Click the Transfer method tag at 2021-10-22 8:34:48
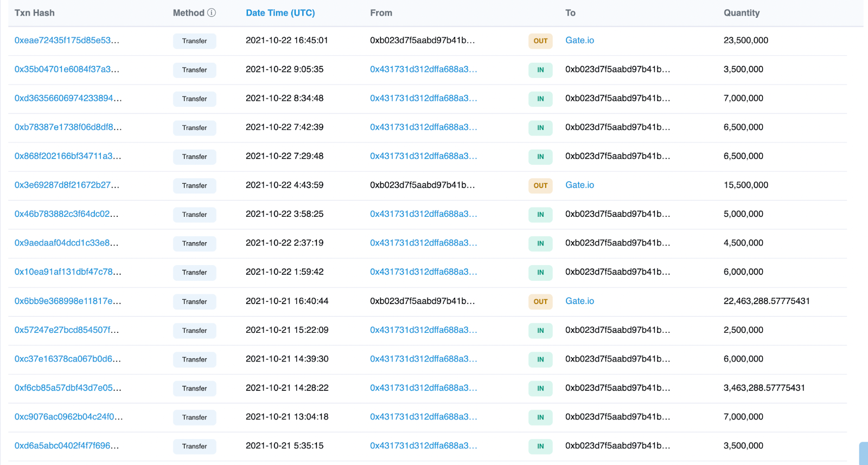Image resolution: width=868 pixels, height=465 pixels. 194,99
